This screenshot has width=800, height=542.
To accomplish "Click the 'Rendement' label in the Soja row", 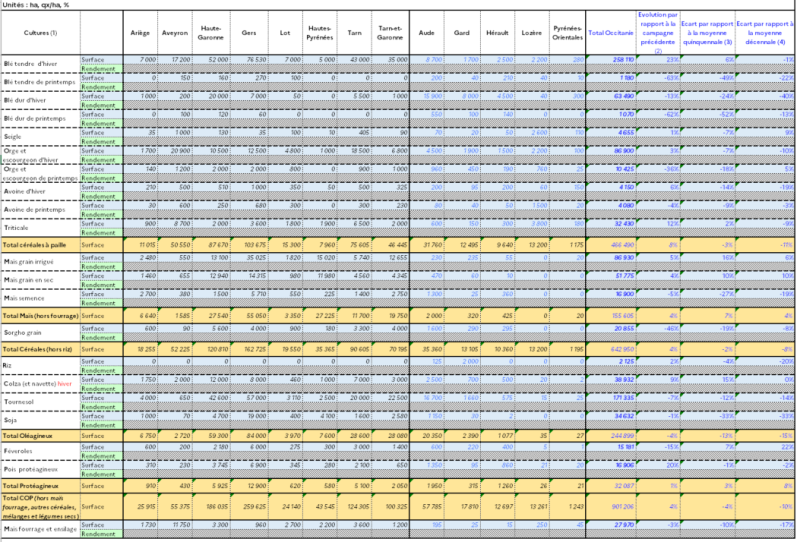I will (98, 425).
